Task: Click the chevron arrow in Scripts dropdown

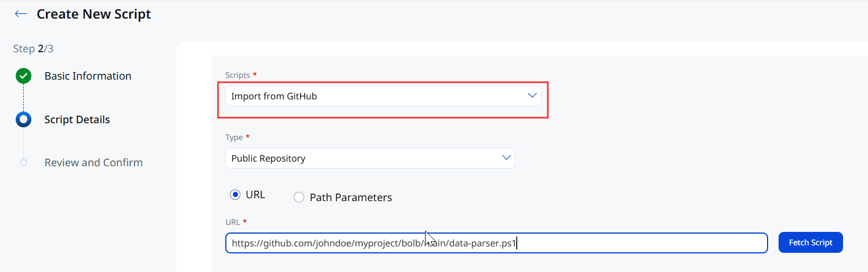Action: click(532, 96)
